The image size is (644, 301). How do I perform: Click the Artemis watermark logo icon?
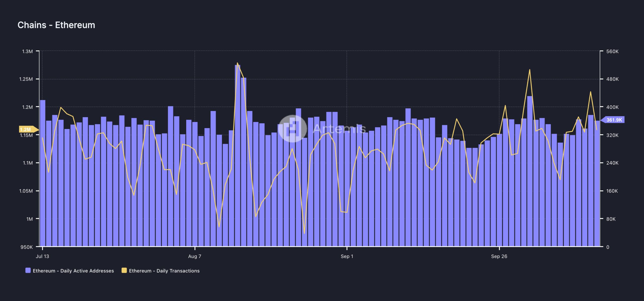[292, 129]
